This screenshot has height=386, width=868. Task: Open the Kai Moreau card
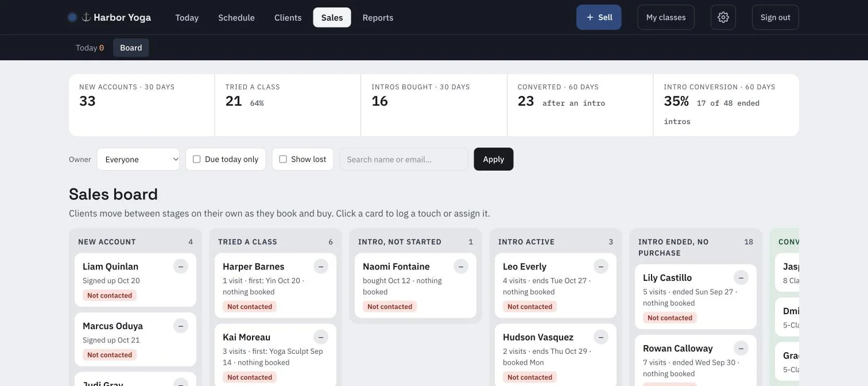pos(276,355)
